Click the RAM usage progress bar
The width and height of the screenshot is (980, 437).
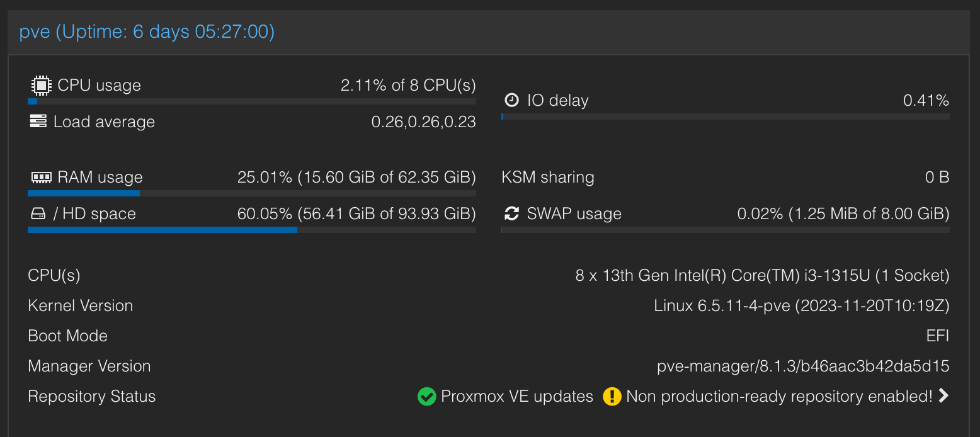click(x=252, y=193)
